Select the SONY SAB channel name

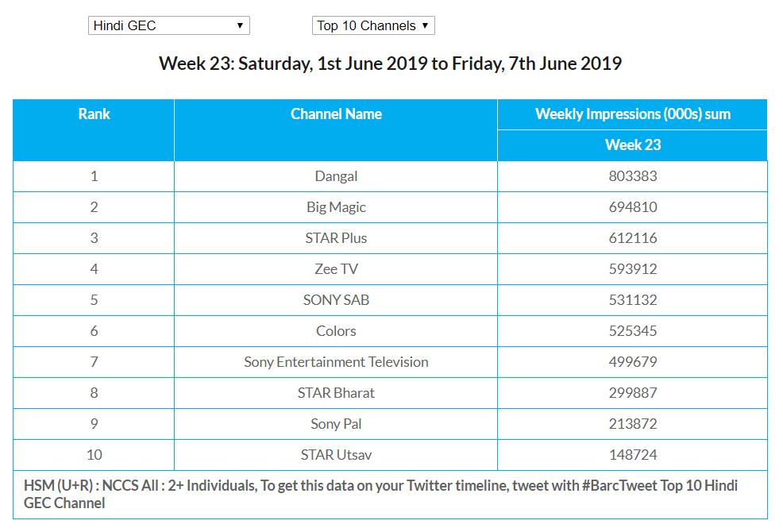point(336,300)
